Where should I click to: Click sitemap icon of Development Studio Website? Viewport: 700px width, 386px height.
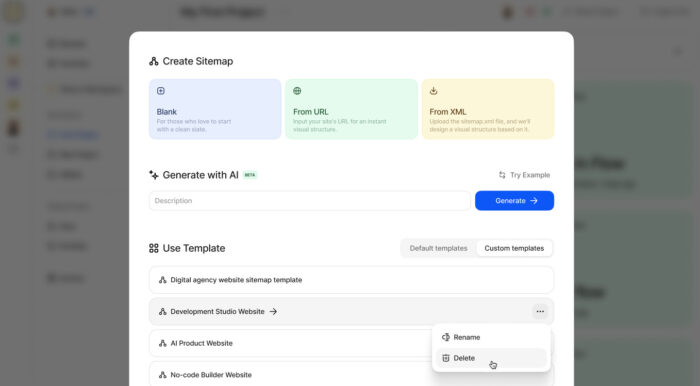[x=162, y=311]
